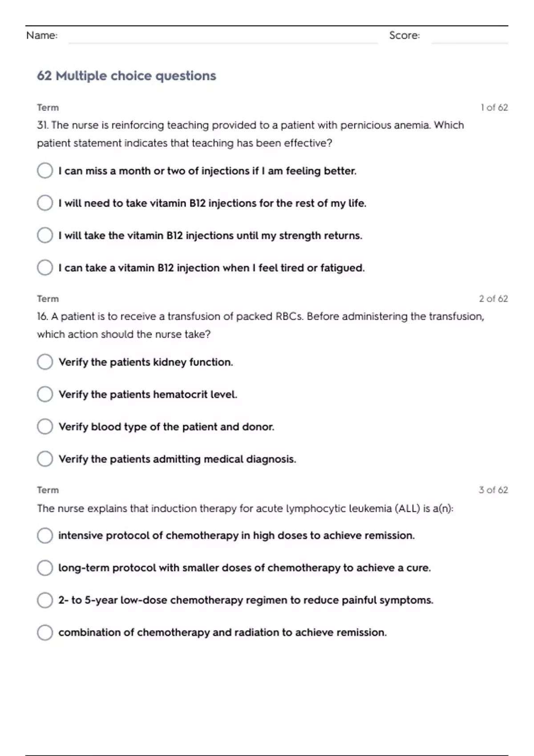This screenshot has height=756, width=534.
Task: Select 'Verify blood type of the patient and donor'
Action: pos(45,426)
